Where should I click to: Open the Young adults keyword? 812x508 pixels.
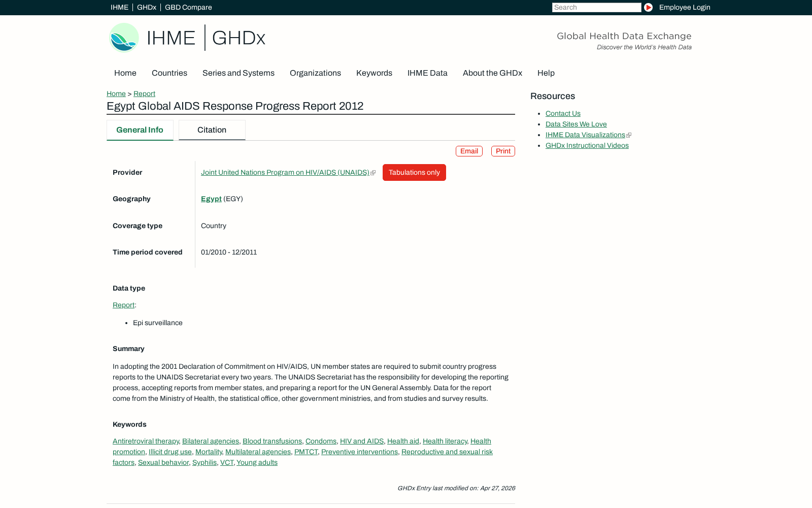(x=257, y=462)
